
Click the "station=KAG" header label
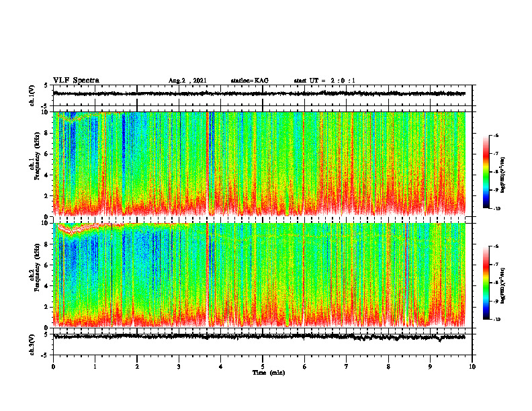(250, 81)
